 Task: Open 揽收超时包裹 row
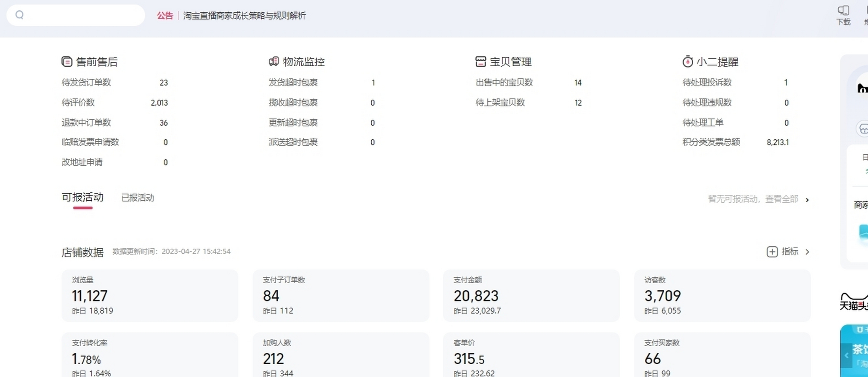tap(321, 103)
